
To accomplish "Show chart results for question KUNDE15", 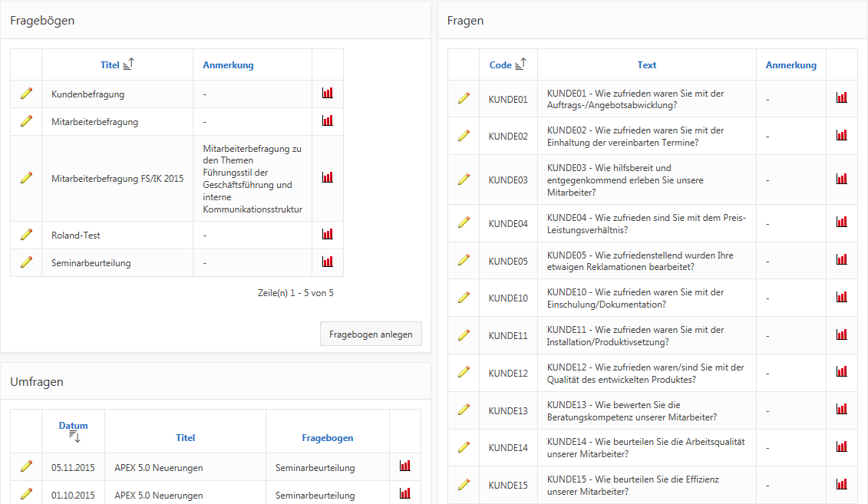I will click(x=842, y=484).
